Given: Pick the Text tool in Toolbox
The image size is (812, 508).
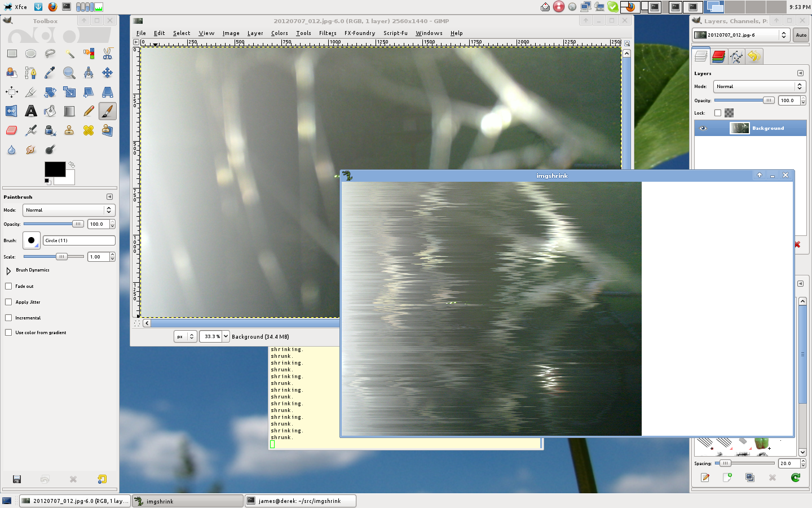Looking at the screenshot, I should [31, 111].
